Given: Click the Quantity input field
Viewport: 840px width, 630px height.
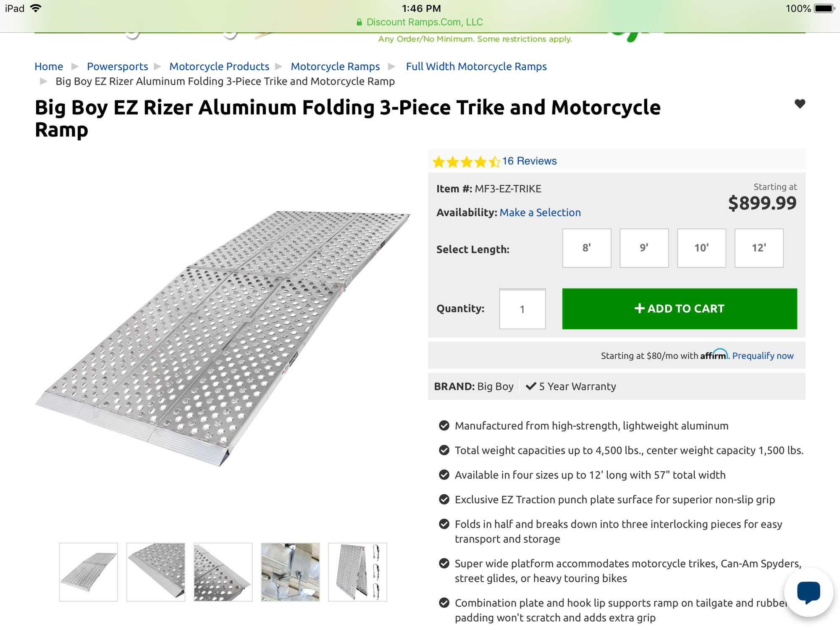Looking at the screenshot, I should pyautogui.click(x=522, y=309).
